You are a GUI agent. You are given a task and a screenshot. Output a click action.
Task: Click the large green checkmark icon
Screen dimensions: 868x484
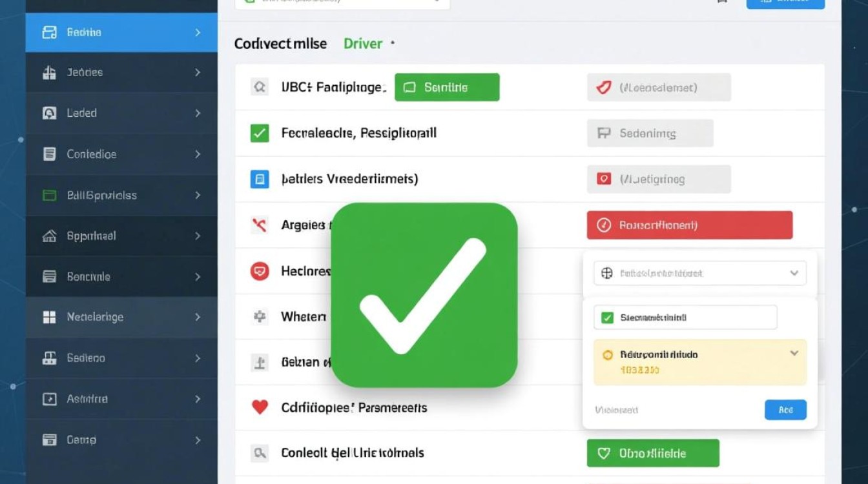click(424, 296)
